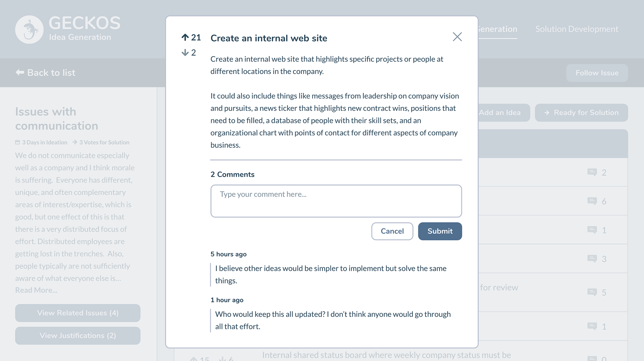Open comments icon showing 3 comments

point(592,259)
